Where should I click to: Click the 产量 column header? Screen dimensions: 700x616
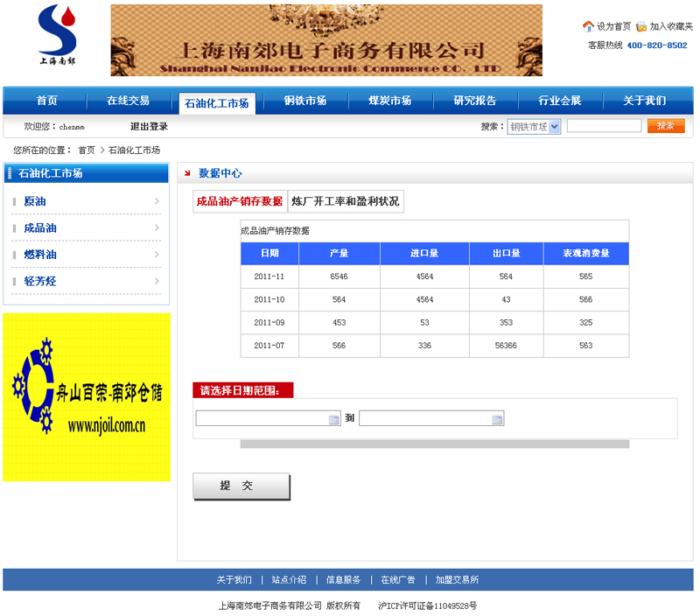pyautogui.click(x=339, y=253)
